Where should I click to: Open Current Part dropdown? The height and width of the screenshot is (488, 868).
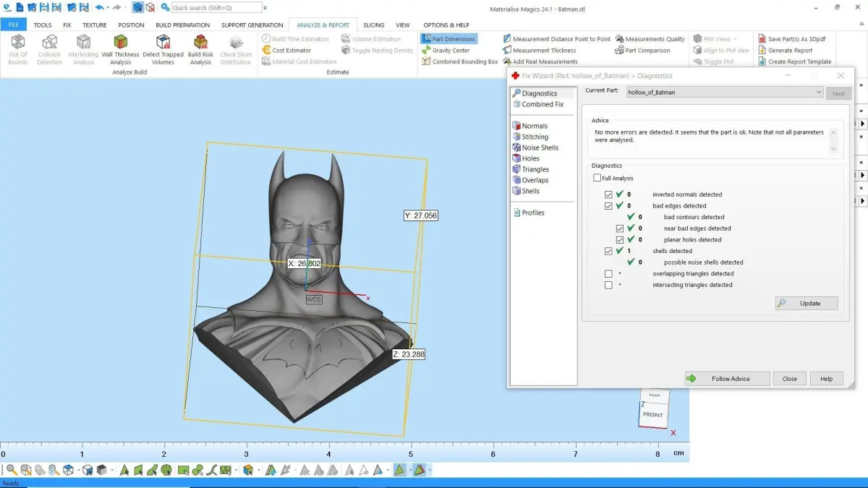[x=724, y=92]
